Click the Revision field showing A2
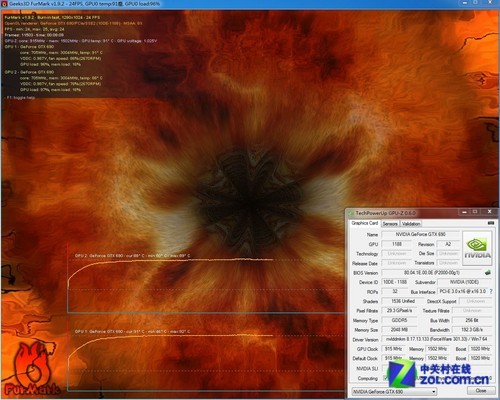 pos(448,244)
